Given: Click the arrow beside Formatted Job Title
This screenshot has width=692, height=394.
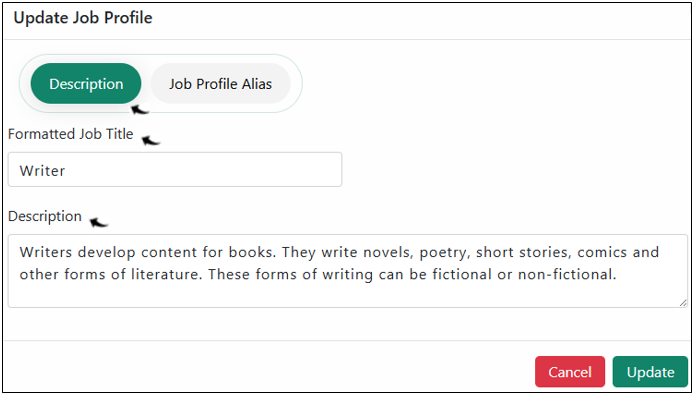Looking at the screenshot, I should pos(150,140).
